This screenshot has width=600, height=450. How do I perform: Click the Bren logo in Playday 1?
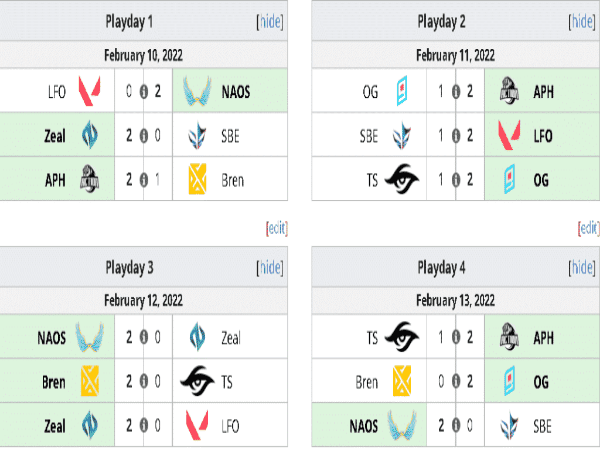point(200,181)
